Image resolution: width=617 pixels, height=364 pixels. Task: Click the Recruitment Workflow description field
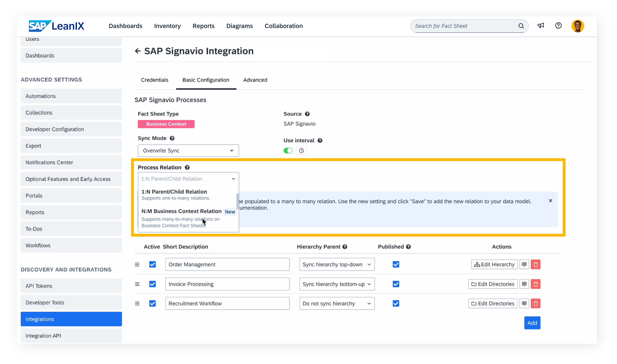[228, 303]
